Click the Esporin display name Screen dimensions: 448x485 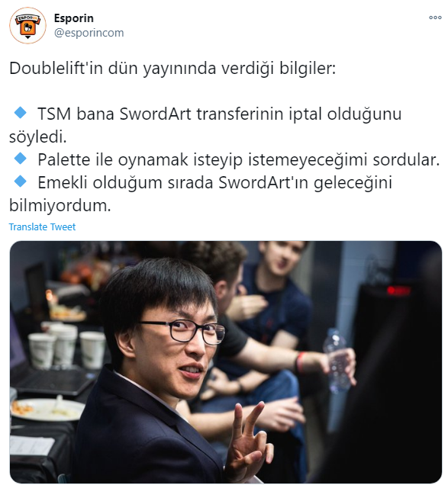coord(74,18)
